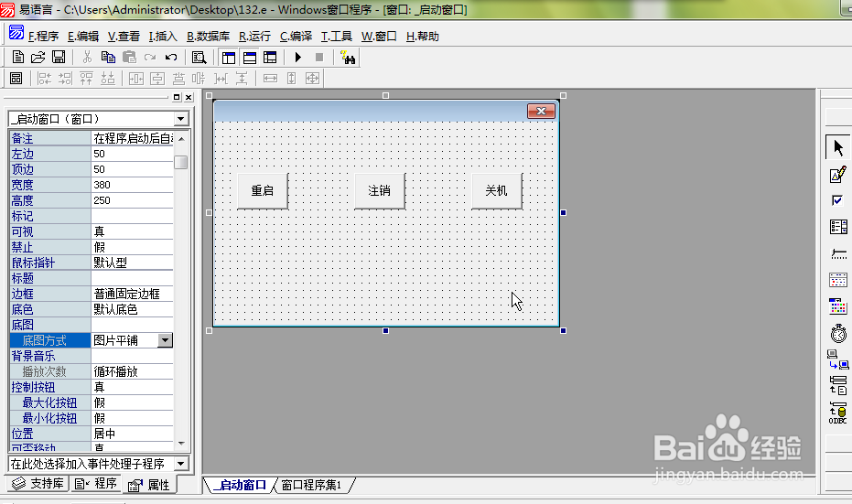This screenshot has width=852, height=504.
Task: Open the I.插入 menu
Action: tap(163, 37)
